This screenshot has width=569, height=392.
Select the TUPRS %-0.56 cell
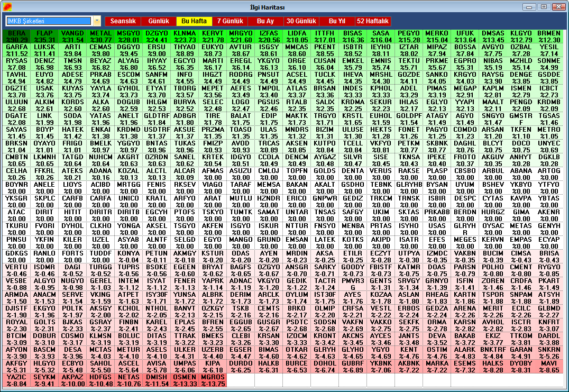coord(129,270)
